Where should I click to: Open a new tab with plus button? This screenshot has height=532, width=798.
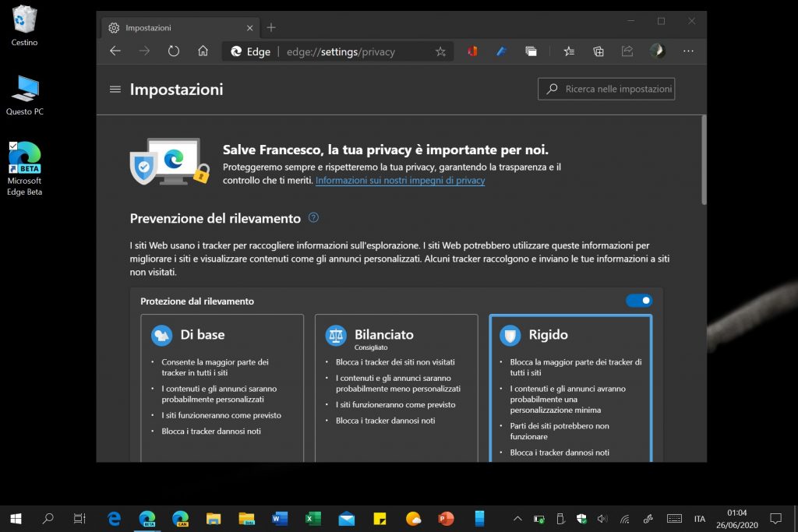tap(271, 27)
